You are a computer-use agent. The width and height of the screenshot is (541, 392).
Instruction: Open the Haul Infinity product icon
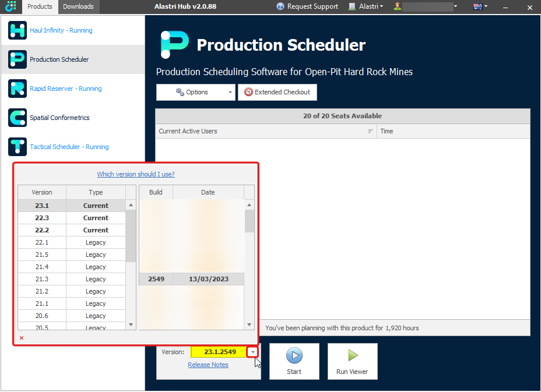coord(17,30)
